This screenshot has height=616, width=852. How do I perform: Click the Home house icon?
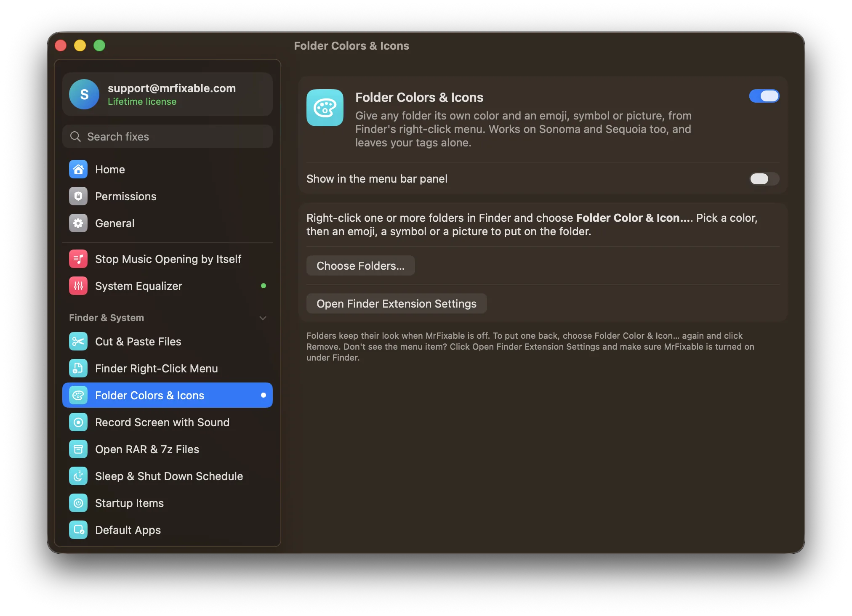[x=78, y=170]
